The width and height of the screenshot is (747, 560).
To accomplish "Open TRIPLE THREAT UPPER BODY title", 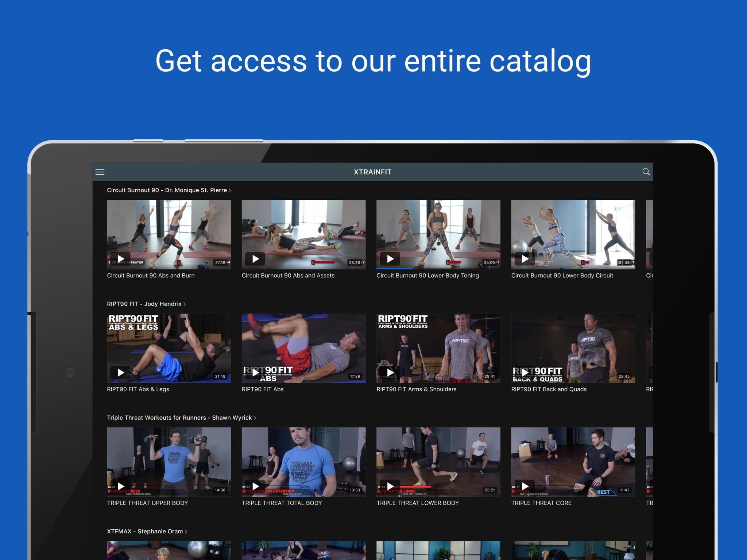I will (x=147, y=503).
